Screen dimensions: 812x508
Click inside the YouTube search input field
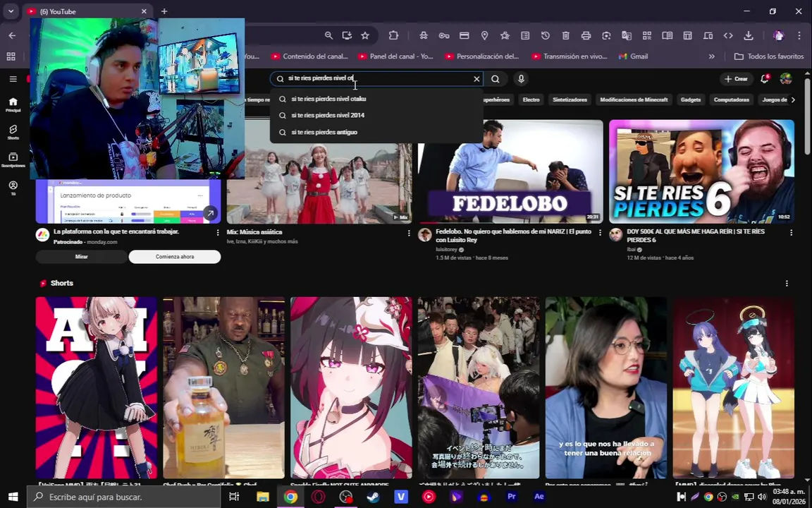pos(376,79)
